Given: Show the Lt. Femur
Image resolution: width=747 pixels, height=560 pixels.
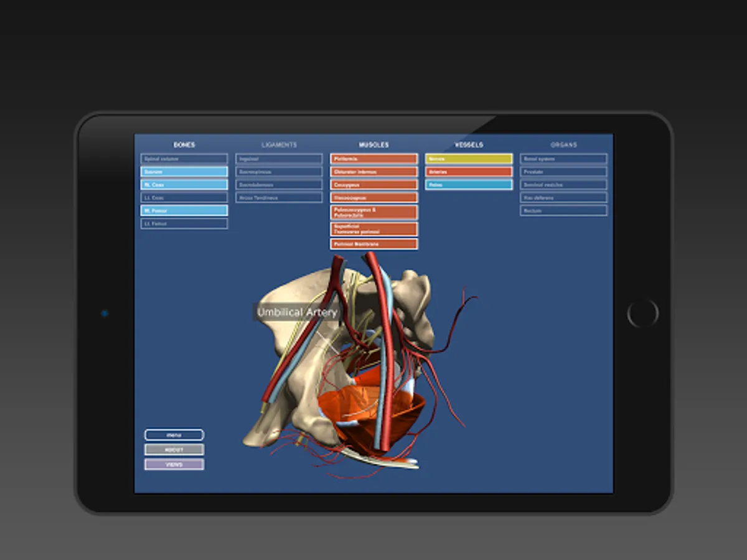Looking at the screenshot, I should (x=184, y=223).
